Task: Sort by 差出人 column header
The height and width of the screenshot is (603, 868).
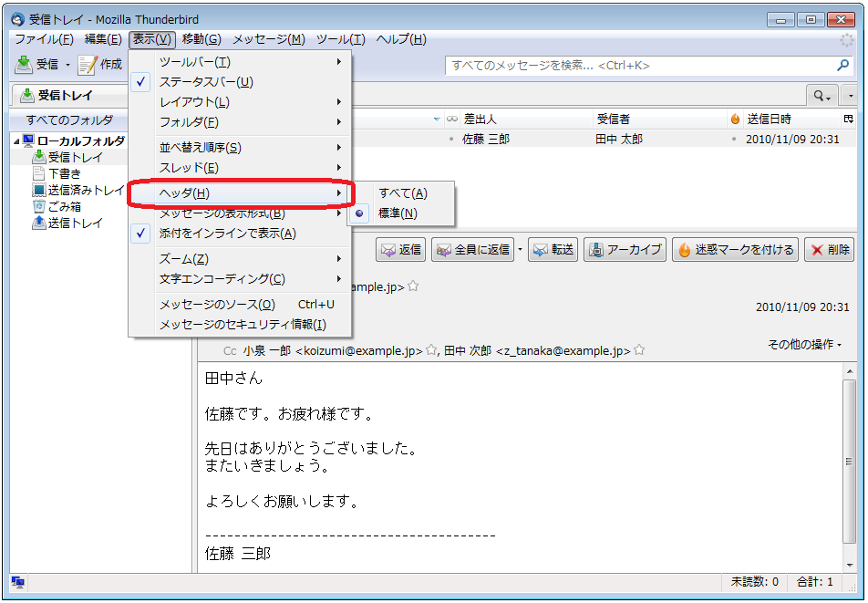Action: click(x=526, y=120)
